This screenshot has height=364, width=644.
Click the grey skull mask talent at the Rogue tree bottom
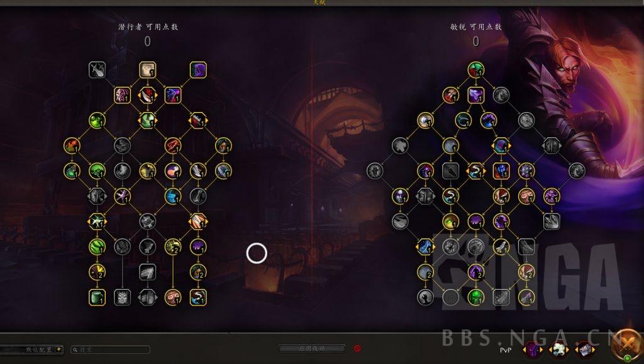click(x=122, y=297)
